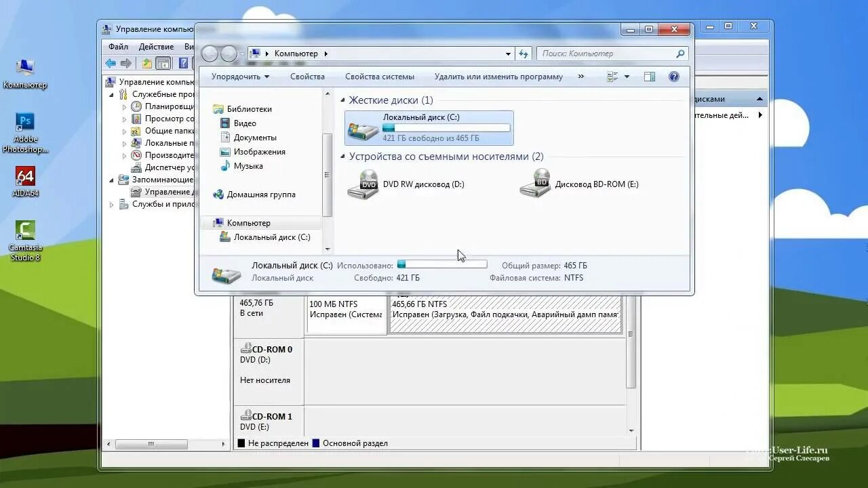The width and height of the screenshot is (868, 488).
Task: Click show/hide console tree toolbar icon
Action: (163, 63)
